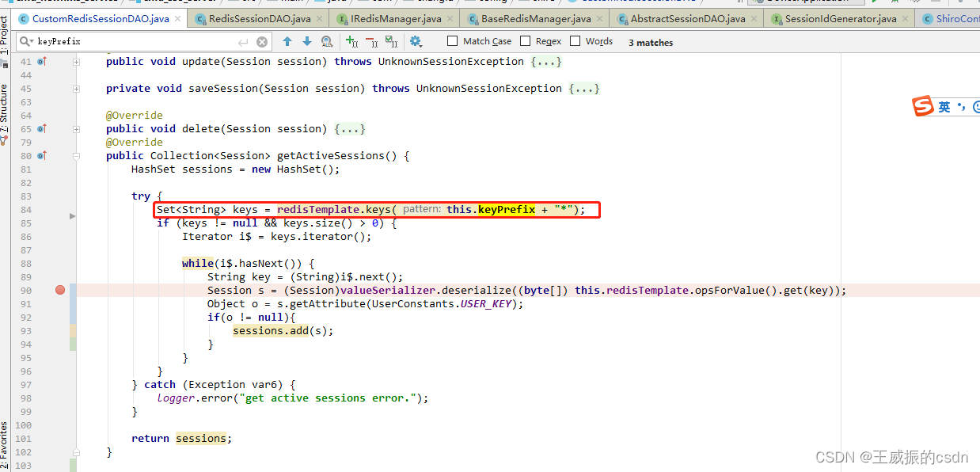Click the Sogou punctuation mode icon
Viewport: 980px width, 472px height.
click(960, 107)
